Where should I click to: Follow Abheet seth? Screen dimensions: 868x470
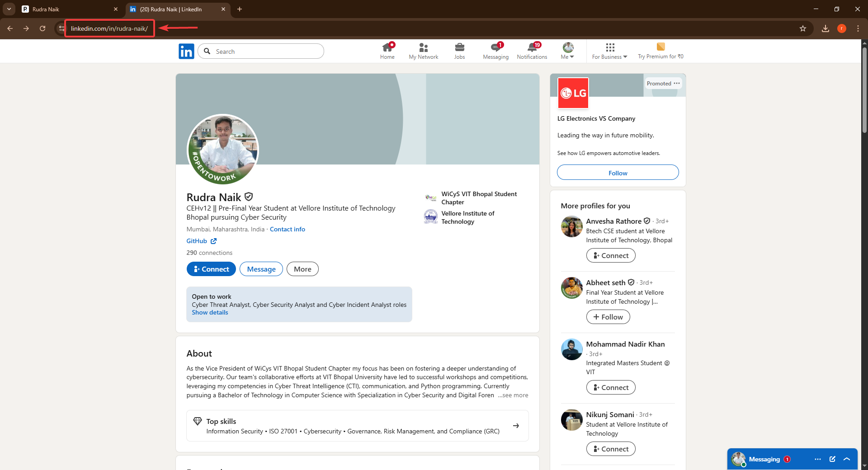[x=608, y=317]
